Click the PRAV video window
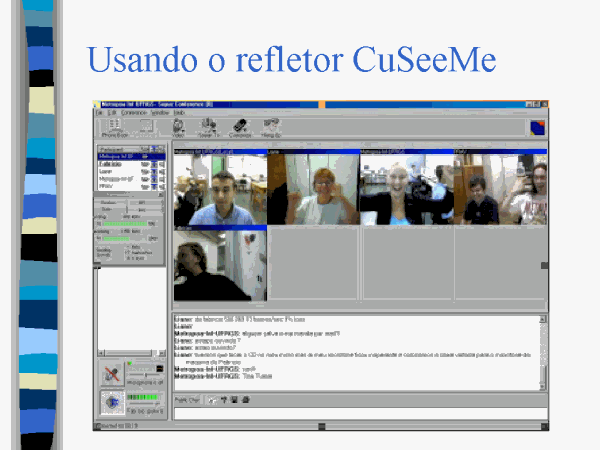This screenshot has height=450, width=600. click(501, 189)
